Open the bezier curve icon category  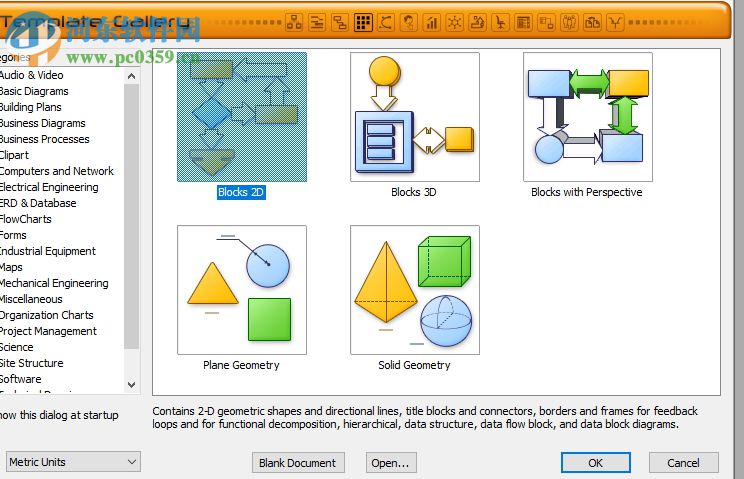(x=386, y=22)
